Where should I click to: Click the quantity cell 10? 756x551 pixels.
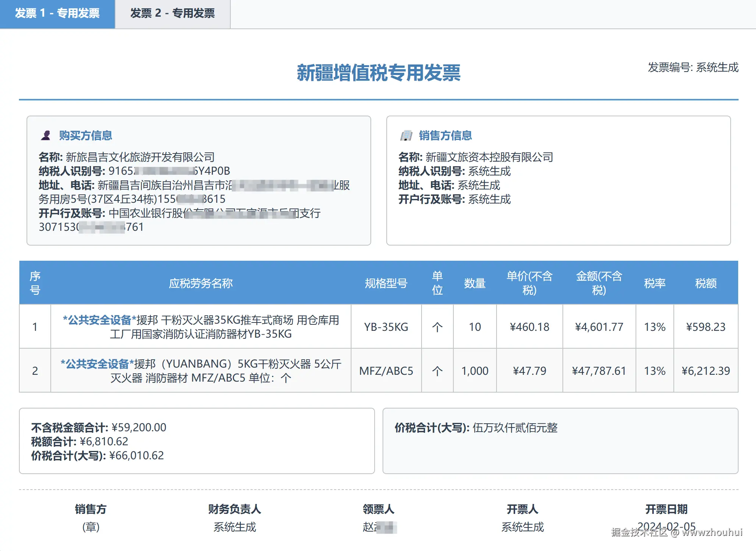point(475,327)
